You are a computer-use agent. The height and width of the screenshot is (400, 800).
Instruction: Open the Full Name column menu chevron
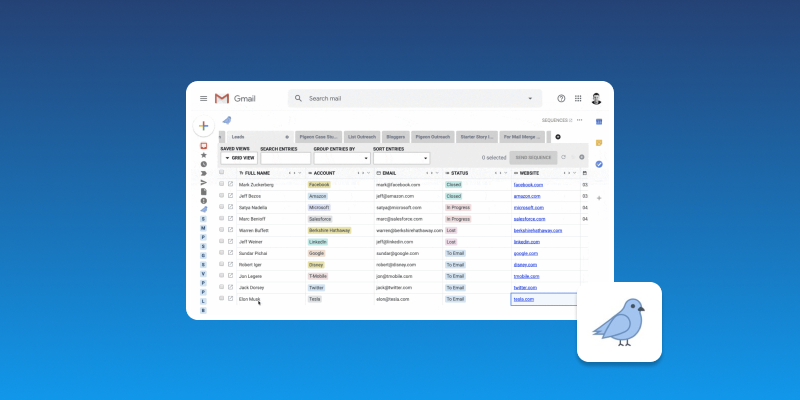point(300,173)
